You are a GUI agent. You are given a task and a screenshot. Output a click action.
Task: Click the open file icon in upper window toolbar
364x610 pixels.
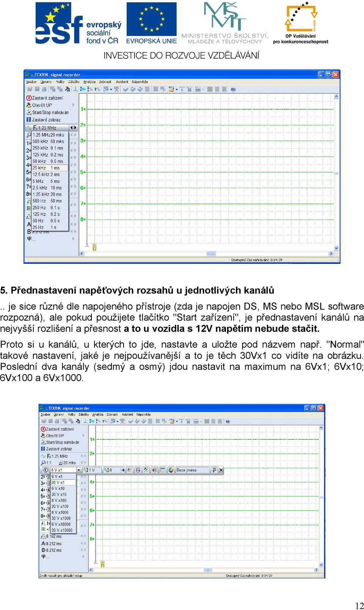pos(30,89)
